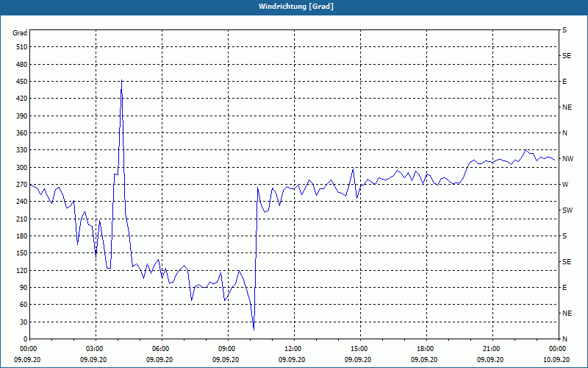Click the 210 left axis label

tap(21, 219)
